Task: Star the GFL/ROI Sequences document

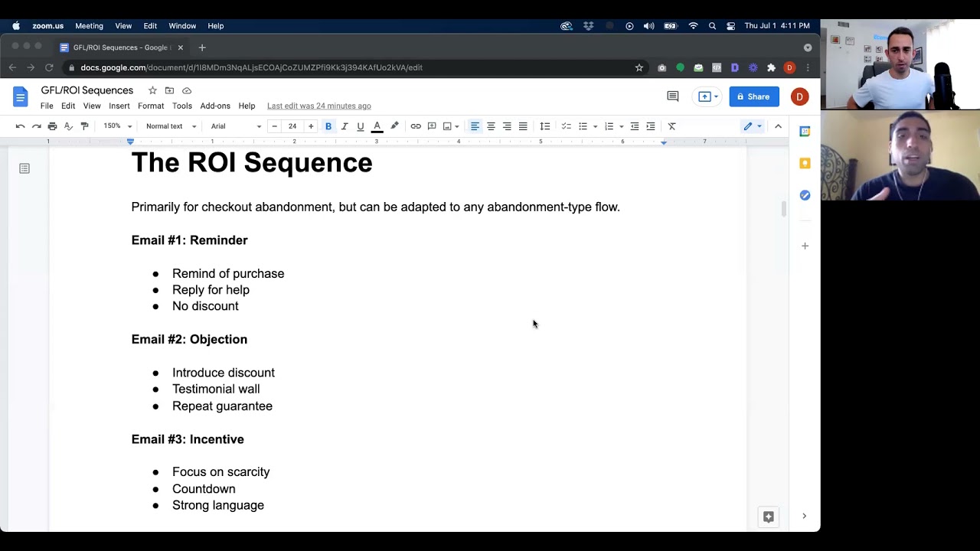Action: click(x=152, y=90)
